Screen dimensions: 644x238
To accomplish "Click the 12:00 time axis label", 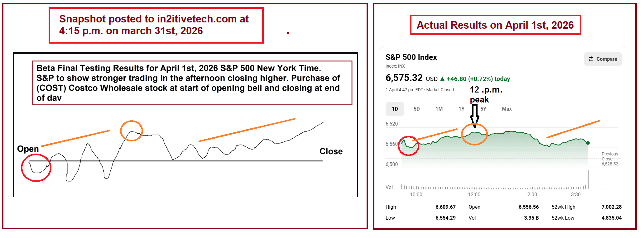I will (474, 194).
